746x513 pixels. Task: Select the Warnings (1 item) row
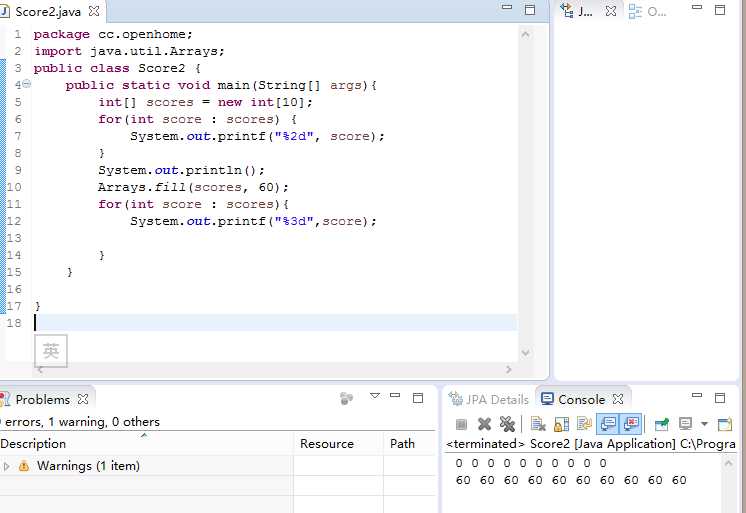(x=217, y=466)
